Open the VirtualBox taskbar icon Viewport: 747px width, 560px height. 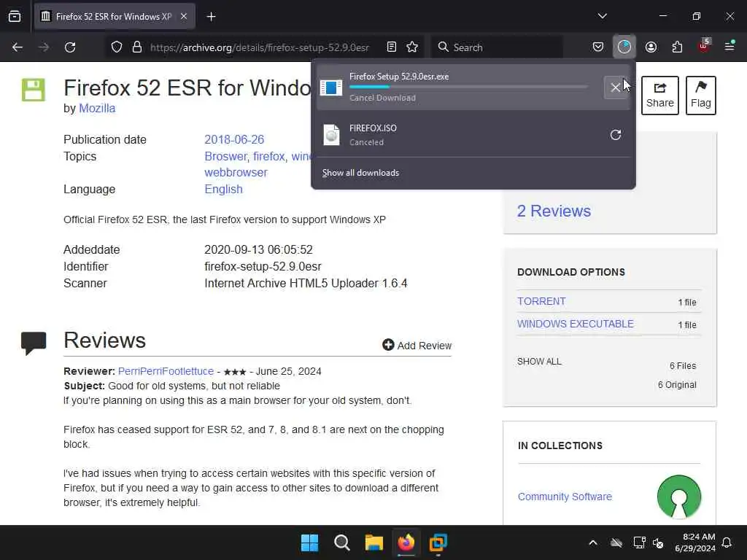coord(438,542)
